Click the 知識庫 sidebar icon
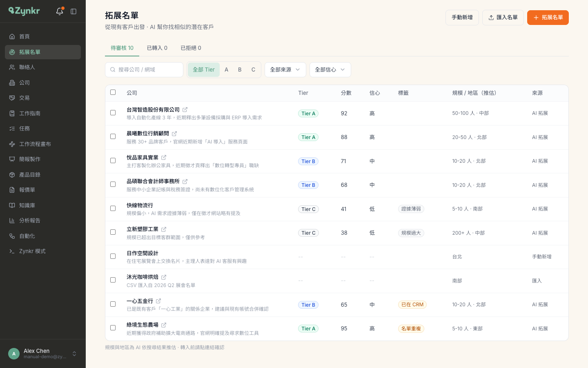Screen dimensions: 588x368 coord(12,205)
